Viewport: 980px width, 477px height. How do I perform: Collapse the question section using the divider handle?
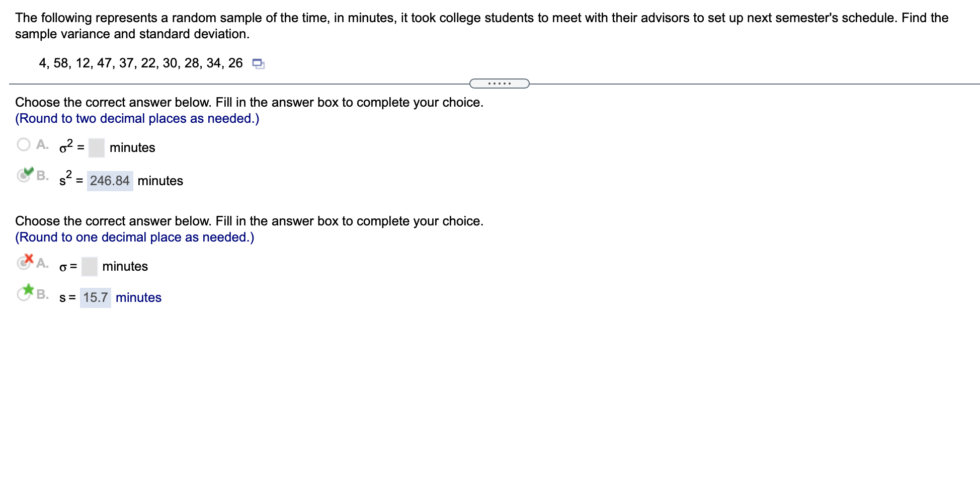click(x=500, y=83)
